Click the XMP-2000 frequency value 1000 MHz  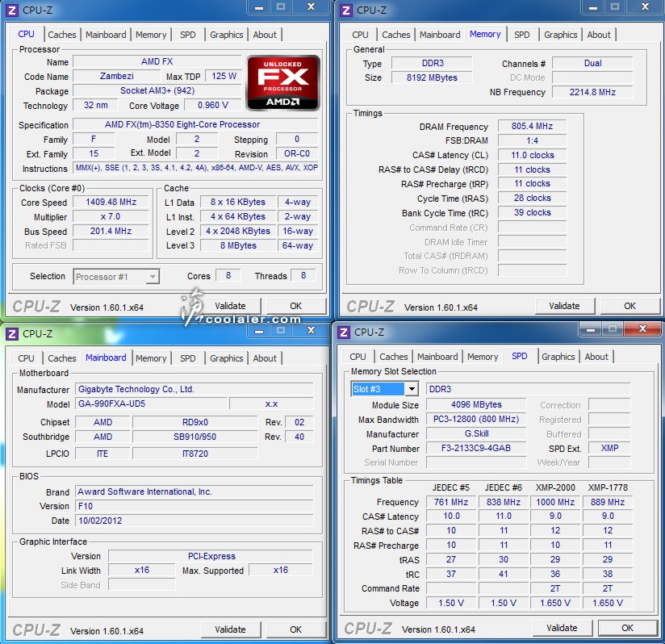(555, 502)
